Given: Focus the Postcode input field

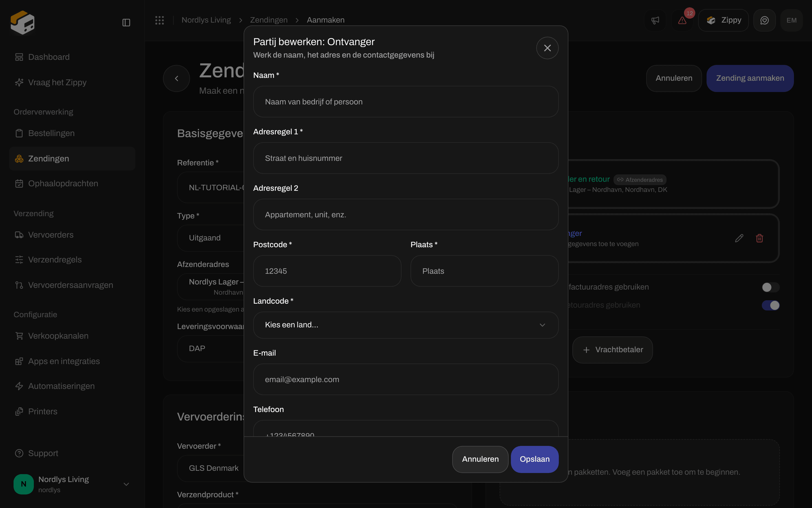Looking at the screenshot, I should coord(327,271).
